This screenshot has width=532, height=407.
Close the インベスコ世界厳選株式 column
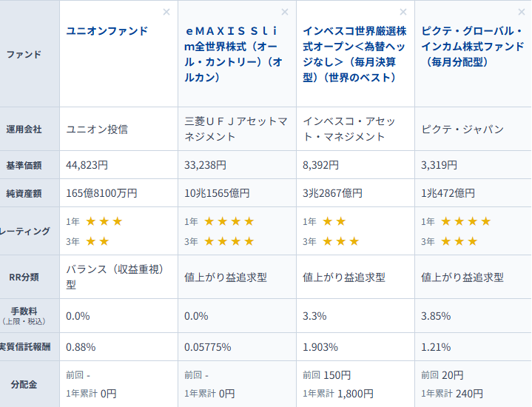click(403, 12)
